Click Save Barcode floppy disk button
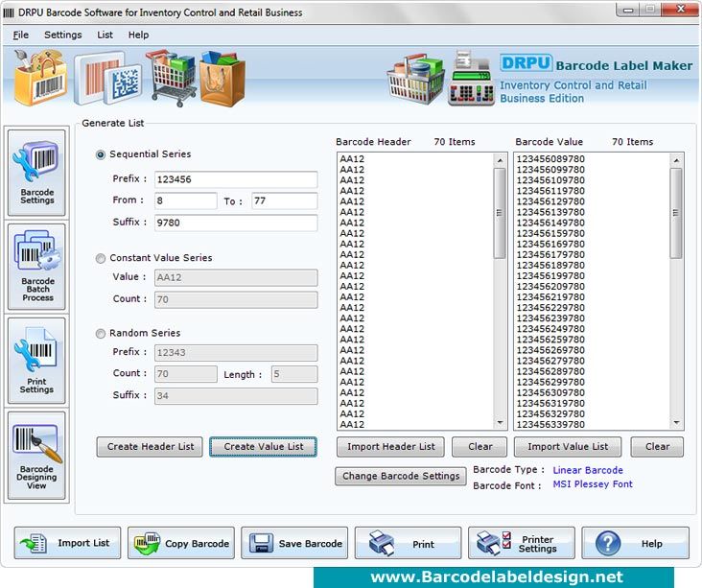 294,543
